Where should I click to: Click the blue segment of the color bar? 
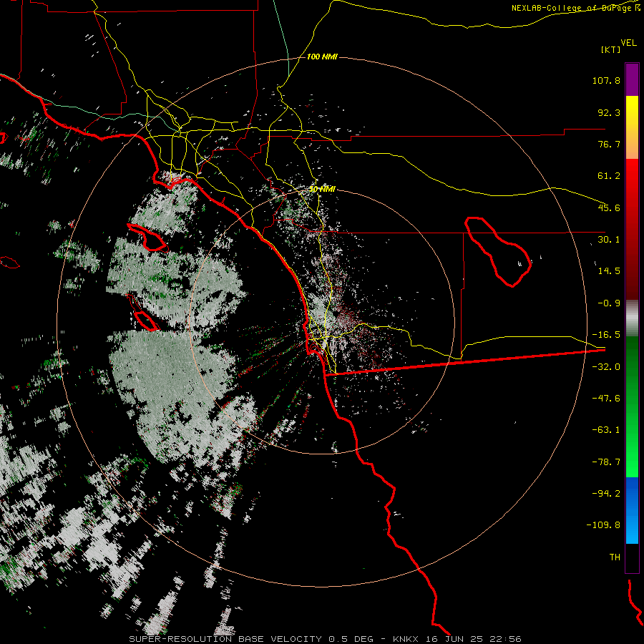pos(632,510)
